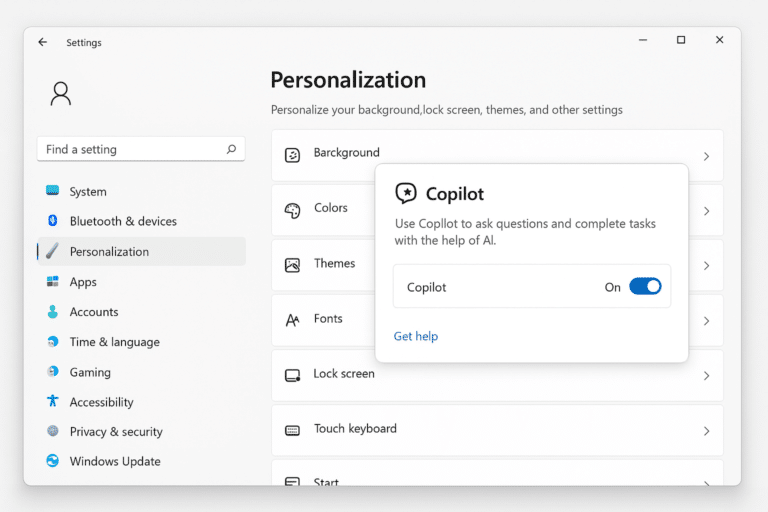Click the Fonts icon
Screen dimensions: 768x512
[x=292, y=320]
